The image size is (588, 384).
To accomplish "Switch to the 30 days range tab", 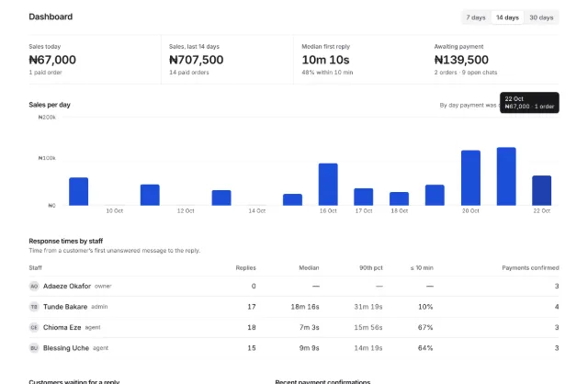I will coord(541,17).
